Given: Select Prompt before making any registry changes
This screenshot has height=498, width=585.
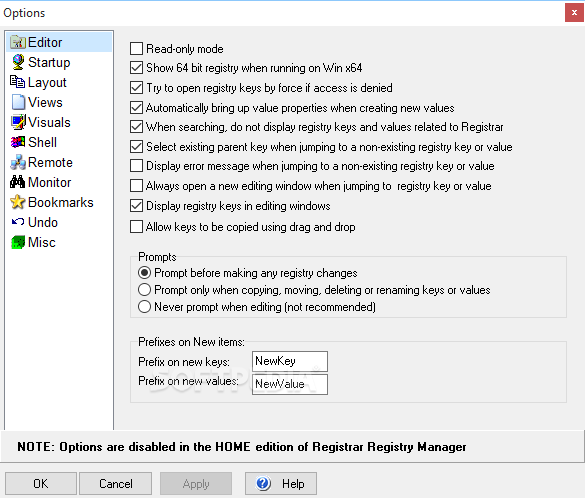Looking at the screenshot, I should click(x=144, y=273).
